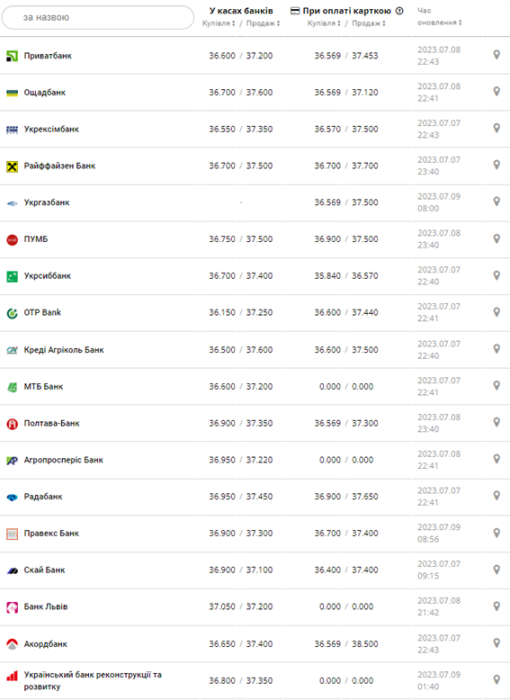Select the При оплаті карткою header

click(347, 11)
